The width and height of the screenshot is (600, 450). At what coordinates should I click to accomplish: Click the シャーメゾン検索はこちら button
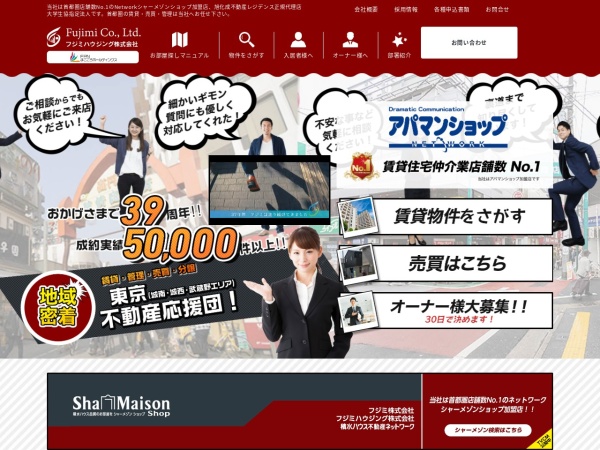tap(488, 430)
